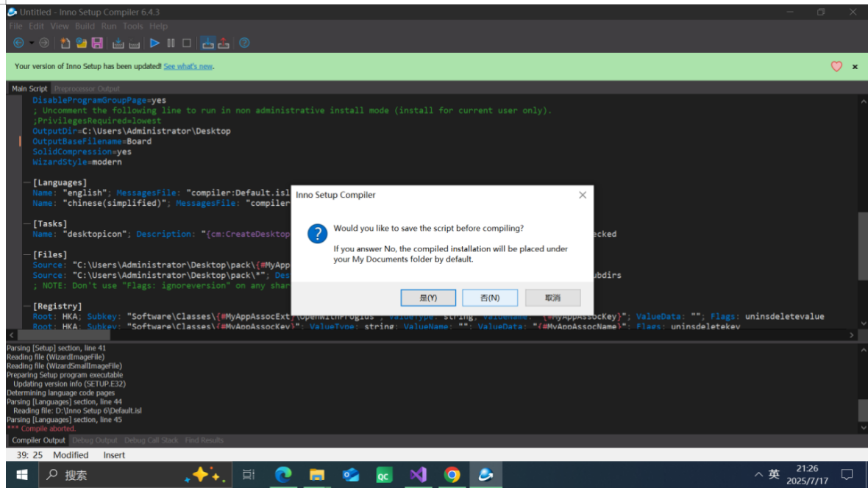Click the taskbar search box 搜索
868x491 pixels.
(135, 474)
